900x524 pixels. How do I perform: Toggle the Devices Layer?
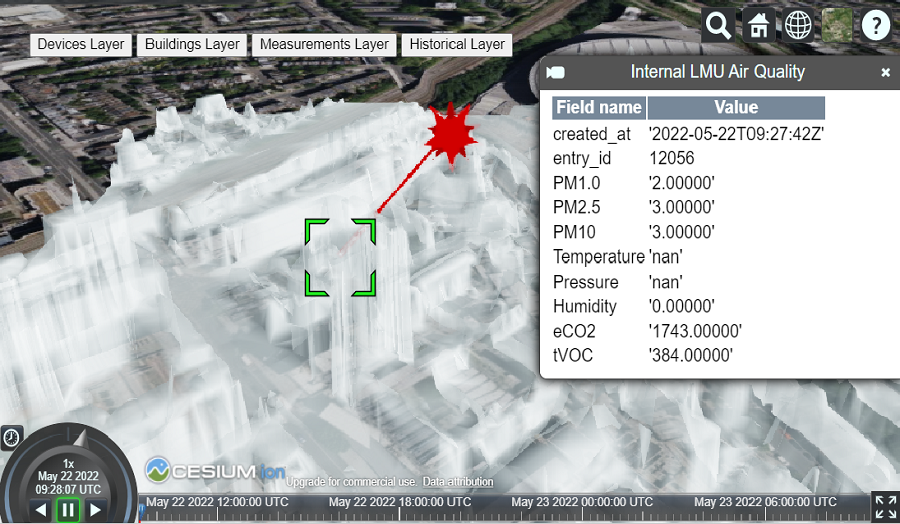tap(81, 44)
